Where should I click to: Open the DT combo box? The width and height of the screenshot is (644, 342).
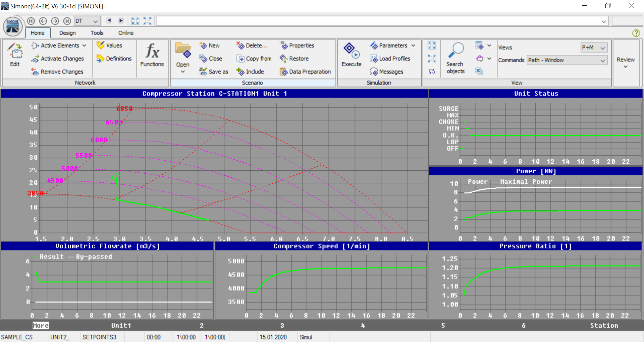click(x=87, y=21)
